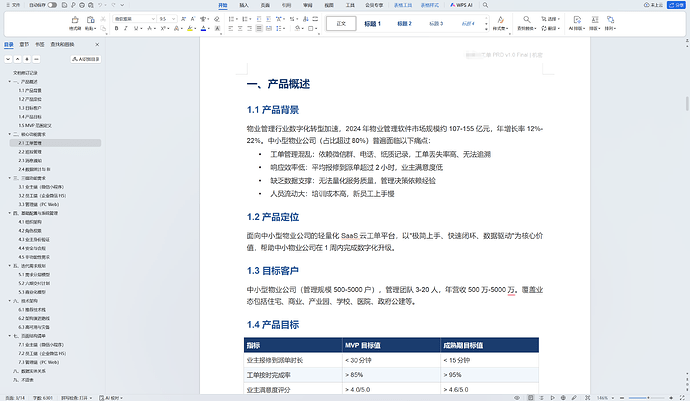This screenshot has width=690, height=401.
Task: Click the Numbered List icon
Action: (x=245, y=19)
